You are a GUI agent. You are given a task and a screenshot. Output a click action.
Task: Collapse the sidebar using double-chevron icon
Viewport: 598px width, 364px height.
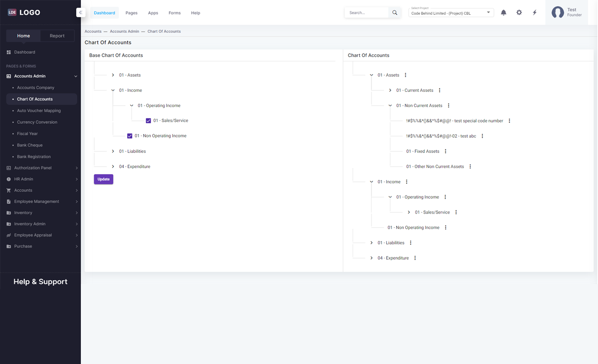[80, 13]
